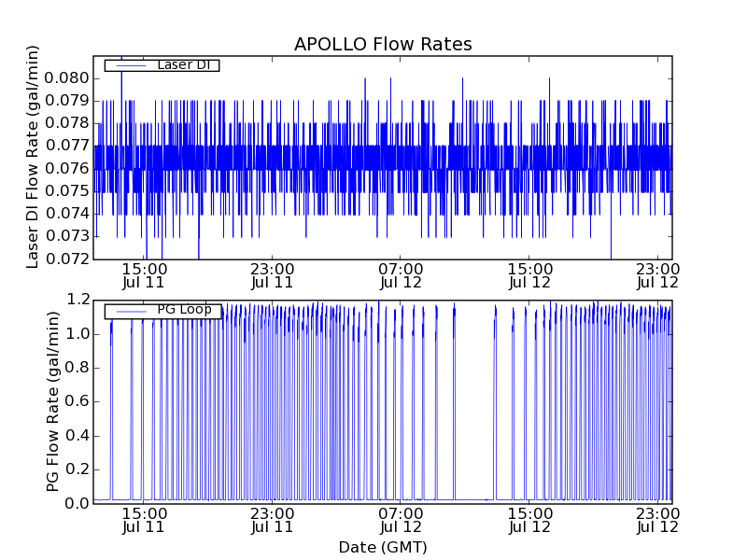Click top chart's 07:00 Jul 12 label
The width and height of the screenshot is (747, 560).
[x=401, y=275]
